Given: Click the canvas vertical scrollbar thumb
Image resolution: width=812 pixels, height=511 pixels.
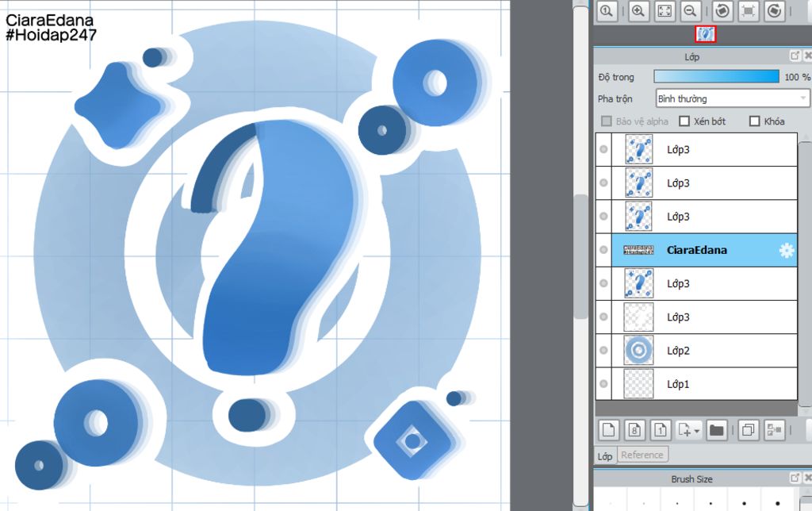Looking at the screenshot, I should click(x=581, y=256).
